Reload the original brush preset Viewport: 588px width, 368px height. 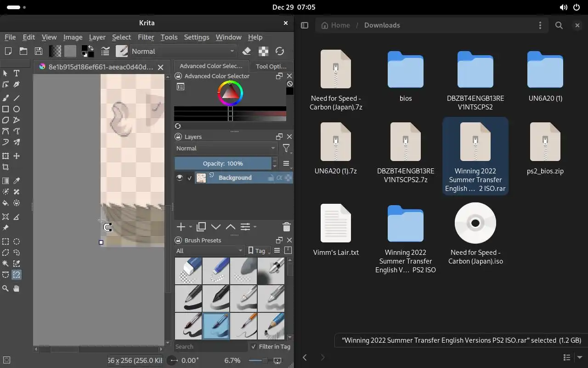[x=280, y=51]
